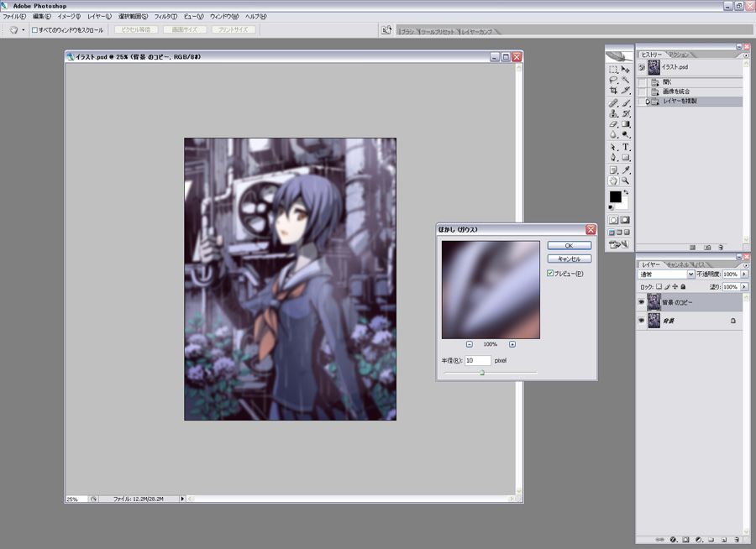Click the trash icon in Layers panel
Screen dimensions: 756x549
point(737,540)
